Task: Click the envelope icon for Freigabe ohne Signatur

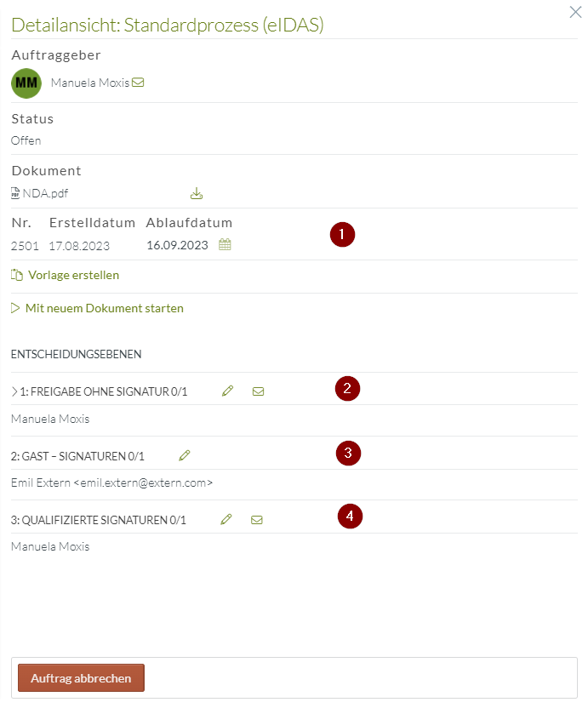Action: point(258,390)
